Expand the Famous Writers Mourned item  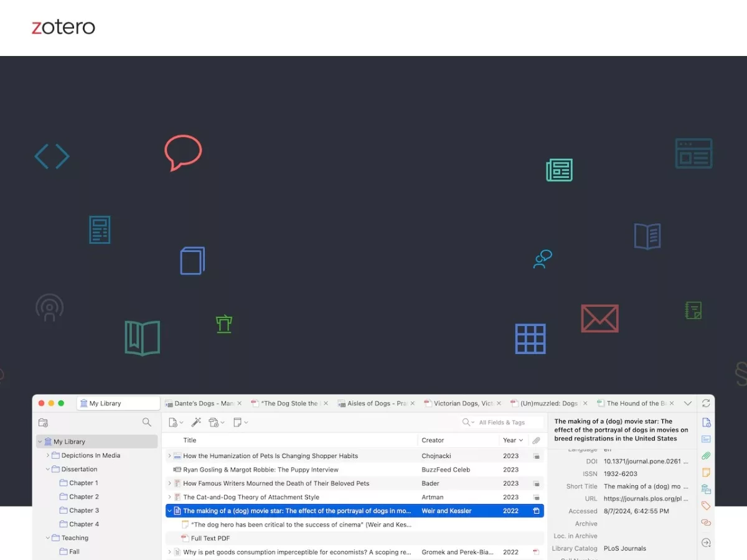coord(169,483)
